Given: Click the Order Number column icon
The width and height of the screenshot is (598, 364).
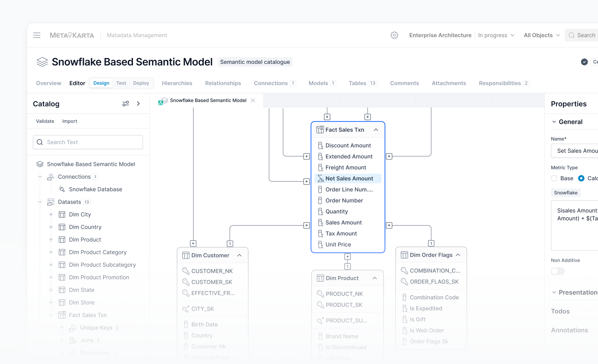Looking at the screenshot, I should click(320, 200).
